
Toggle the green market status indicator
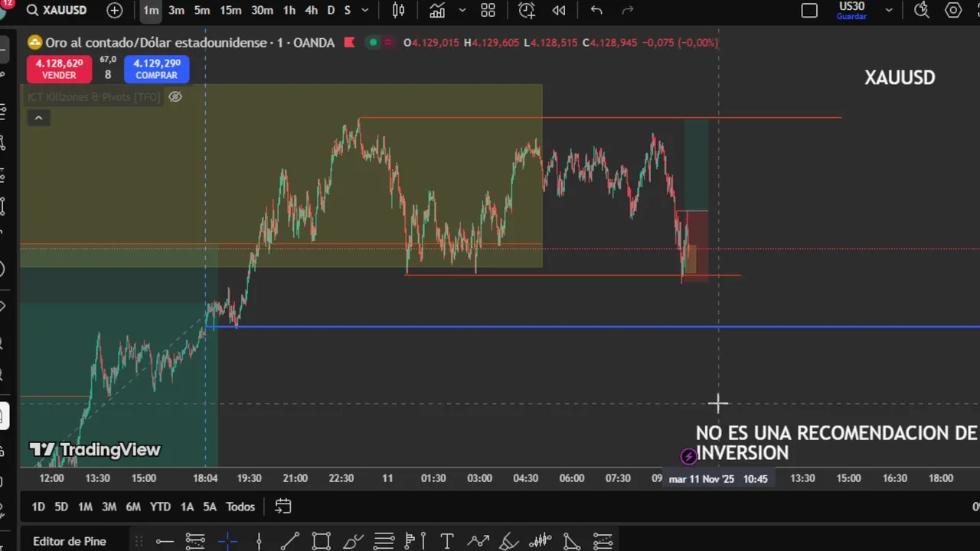tap(373, 43)
